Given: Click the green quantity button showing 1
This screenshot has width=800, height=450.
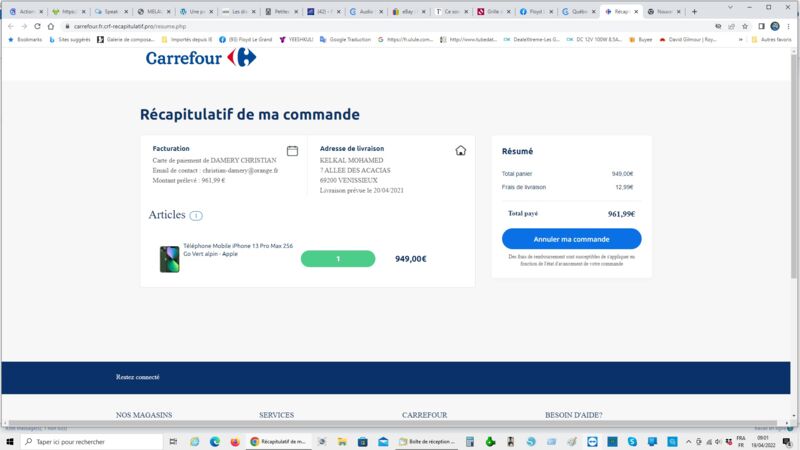Looking at the screenshot, I should click(x=338, y=259).
